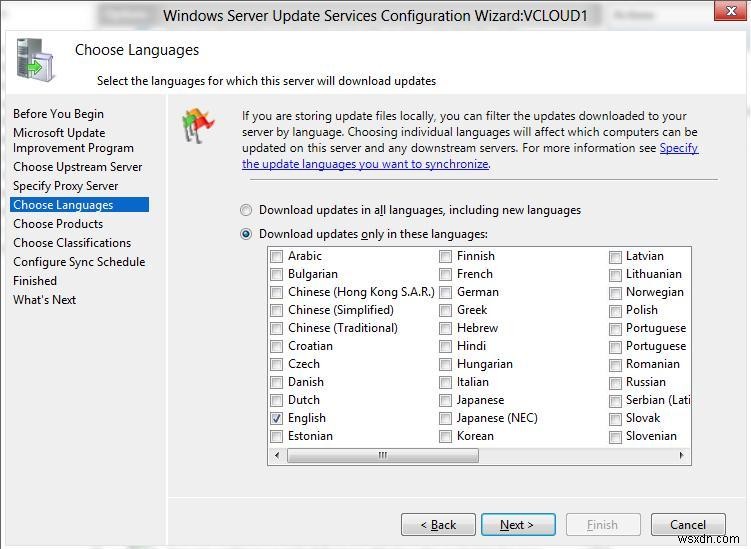Tick the Chinese (Traditional) checkbox

[276, 328]
